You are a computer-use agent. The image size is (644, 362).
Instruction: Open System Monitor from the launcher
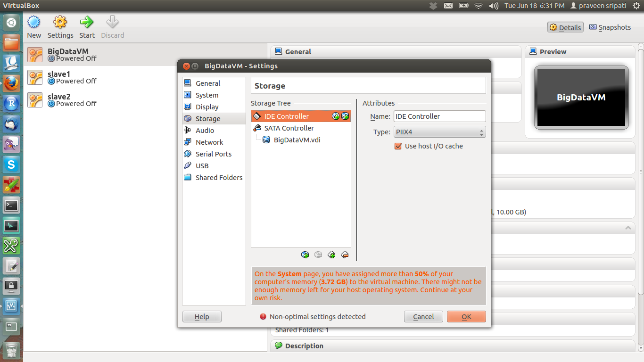(11, 225)
